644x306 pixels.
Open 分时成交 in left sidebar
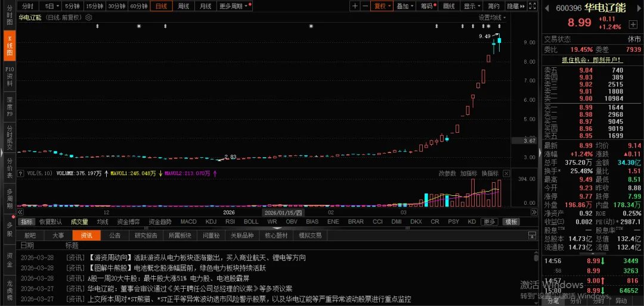tap(10, 138)
